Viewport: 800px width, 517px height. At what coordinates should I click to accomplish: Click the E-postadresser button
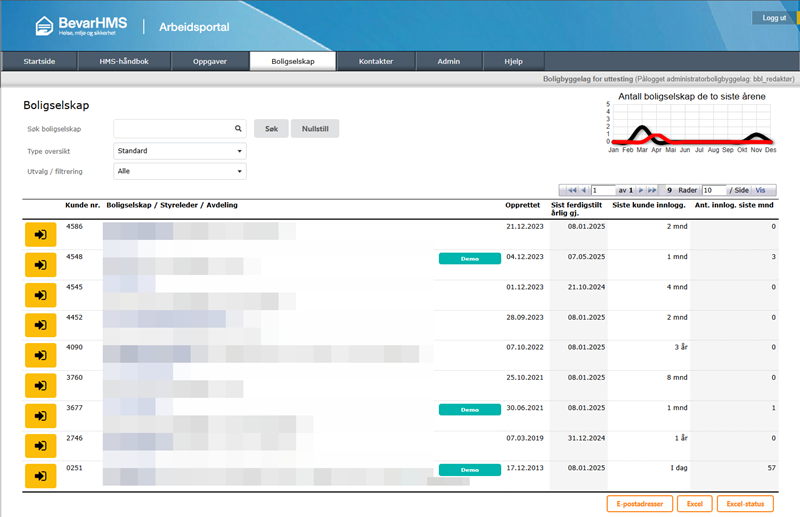(639, 504)
